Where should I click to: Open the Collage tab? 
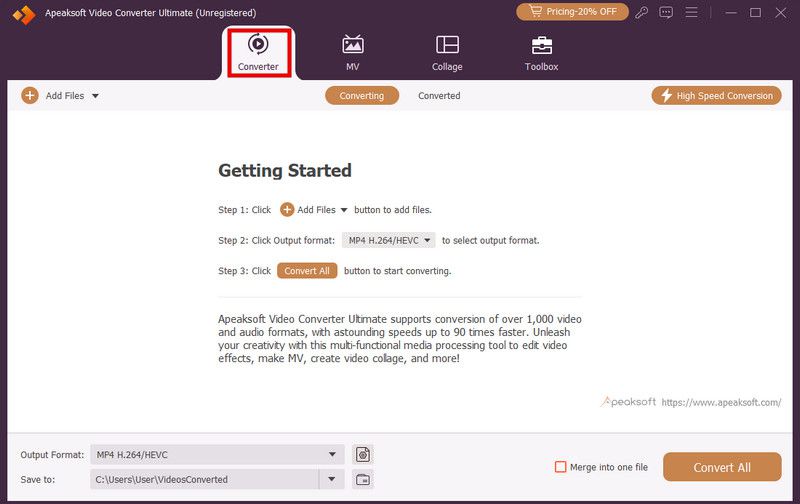tap(447, 53)
